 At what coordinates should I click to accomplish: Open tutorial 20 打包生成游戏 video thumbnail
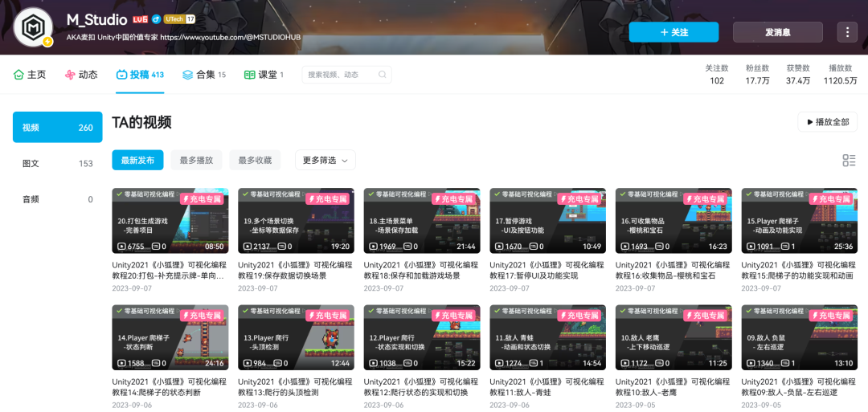coord(170,221)
